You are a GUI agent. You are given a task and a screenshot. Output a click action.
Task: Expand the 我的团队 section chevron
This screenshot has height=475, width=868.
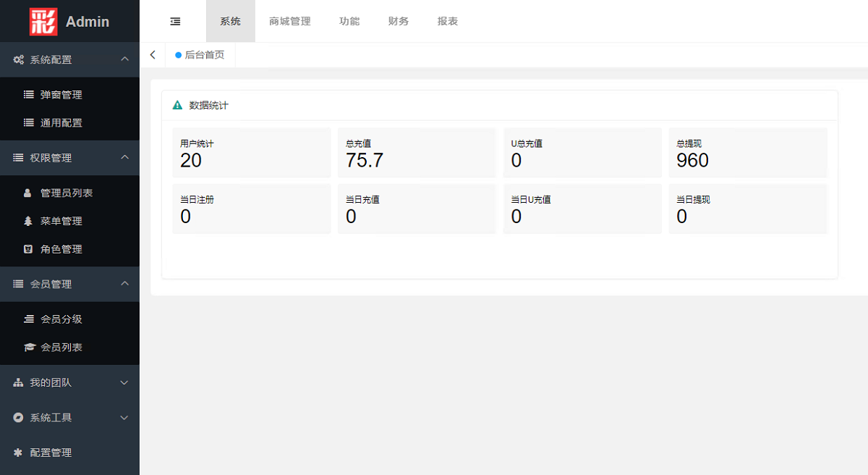(124, 383)
